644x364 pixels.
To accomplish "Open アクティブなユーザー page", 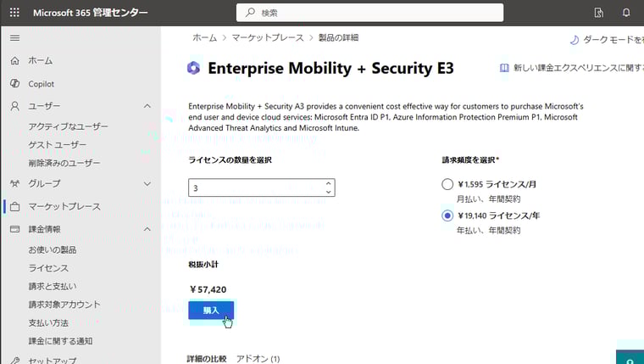I will coord(68,126).
